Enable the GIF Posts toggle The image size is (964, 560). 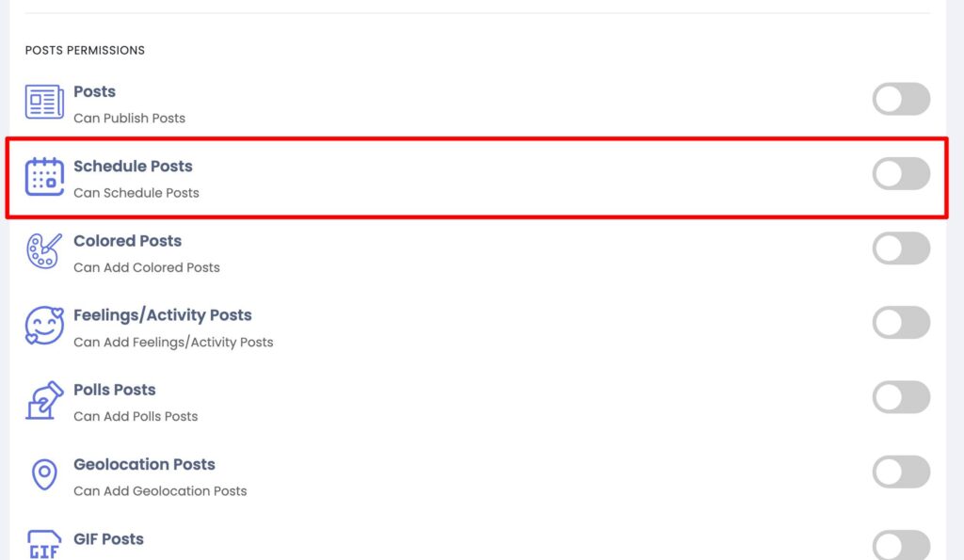901,545
